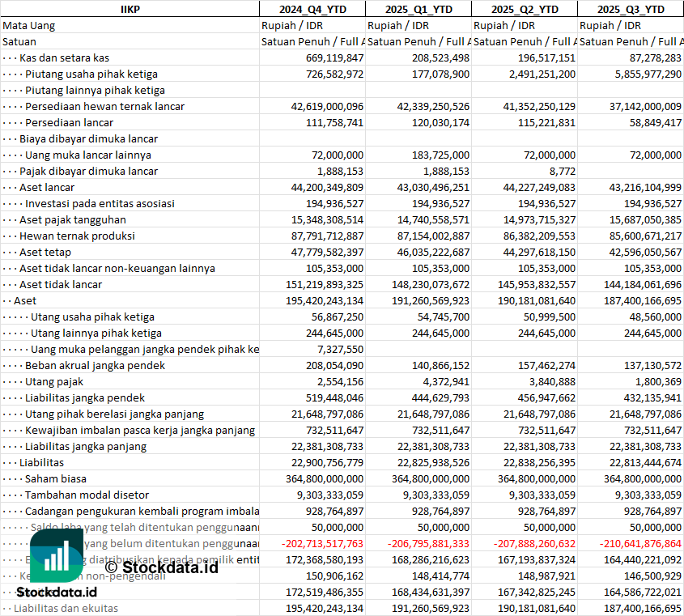684x616 pixels.
Task: Click the Kas dan setara kas row label
Action: point(64,57)
